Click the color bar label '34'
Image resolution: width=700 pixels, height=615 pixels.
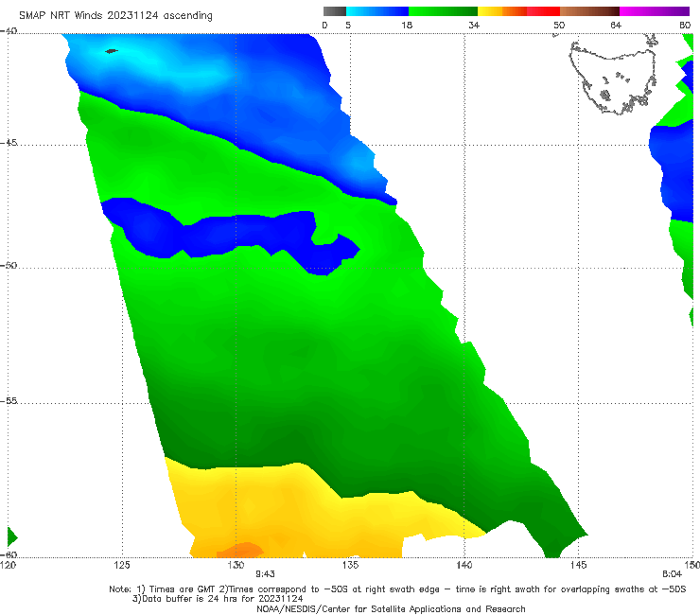coord(474,25)
